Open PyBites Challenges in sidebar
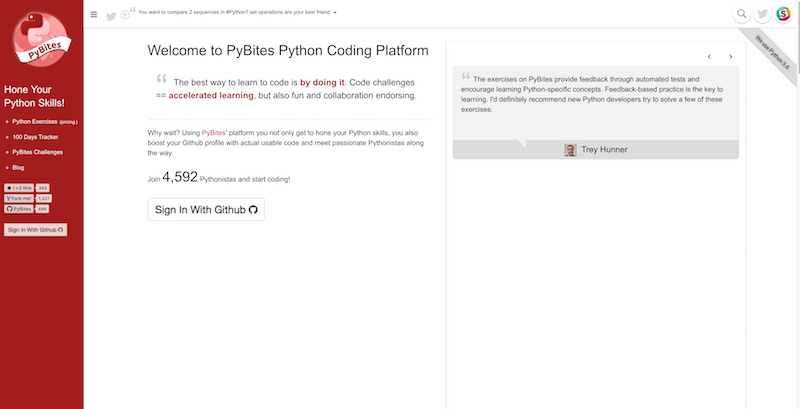 (x=38, y=152)
